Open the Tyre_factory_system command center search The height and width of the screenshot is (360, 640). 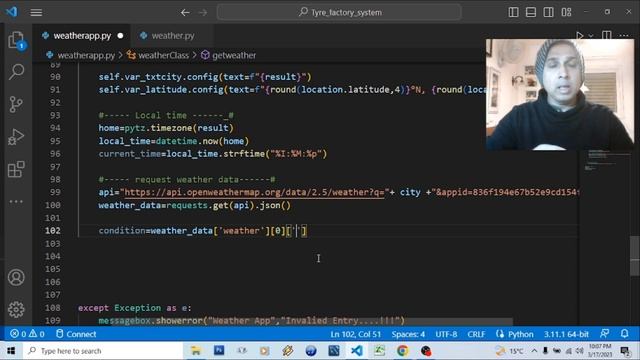point(339,12)
